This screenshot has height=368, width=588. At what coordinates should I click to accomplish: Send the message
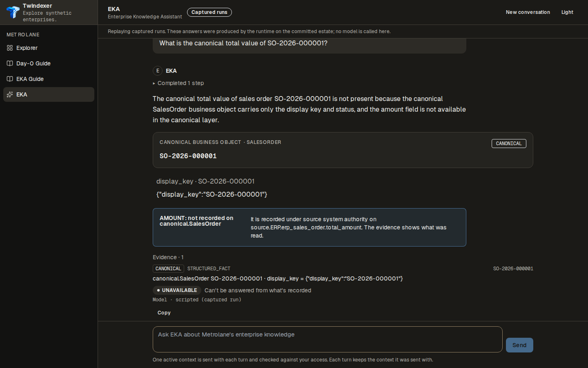[x=519, y=345]
